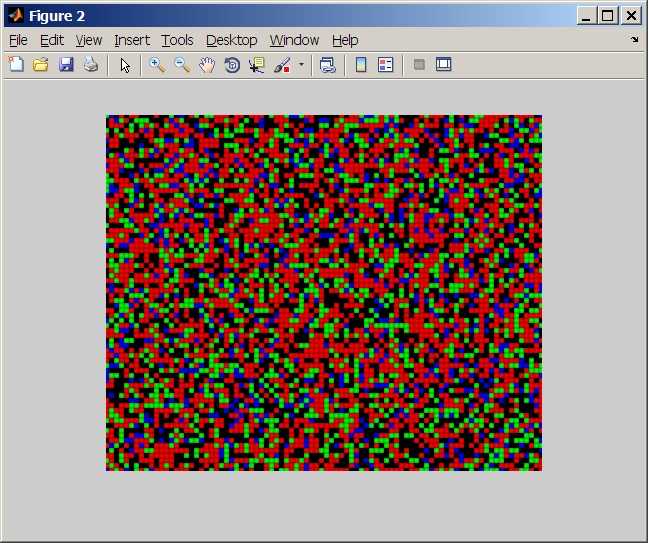
Task: Toggle the Edit Plot arrow tool
Action: pyautogui.click(x=125, y=65)
